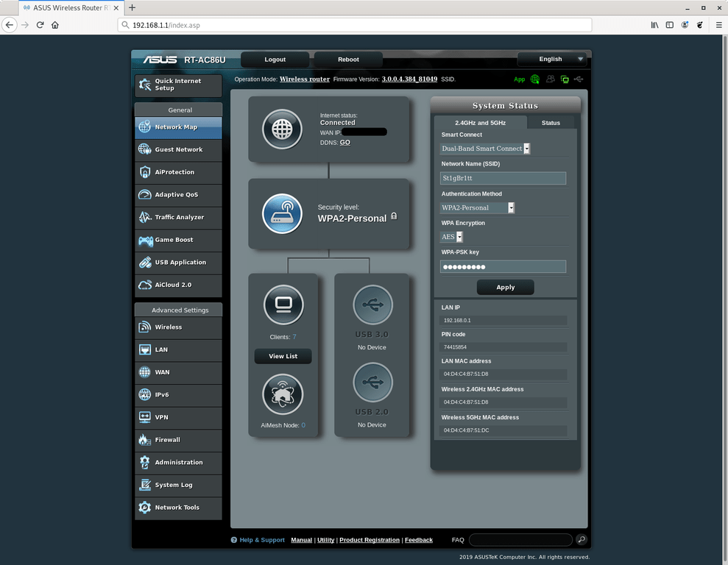
Task: Click the USB 3.0 port icon
Action: pyautogui.click(x=372, y=305)
